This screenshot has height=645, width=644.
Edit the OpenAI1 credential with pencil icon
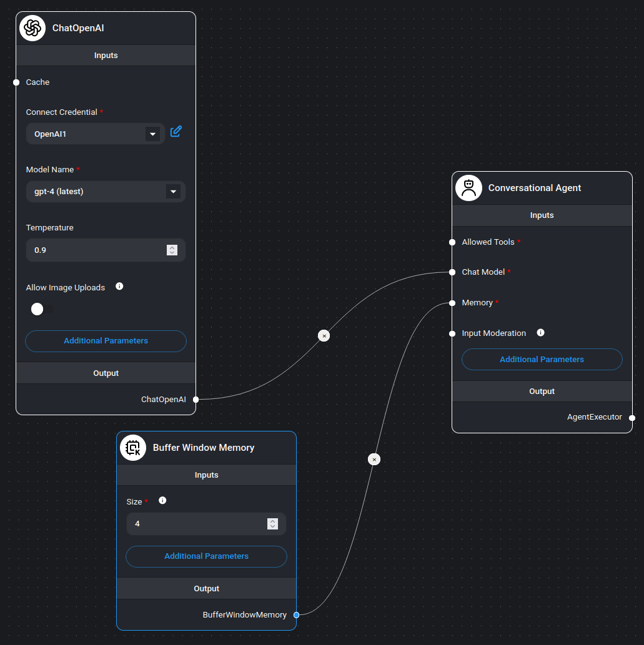click(176, 132)
